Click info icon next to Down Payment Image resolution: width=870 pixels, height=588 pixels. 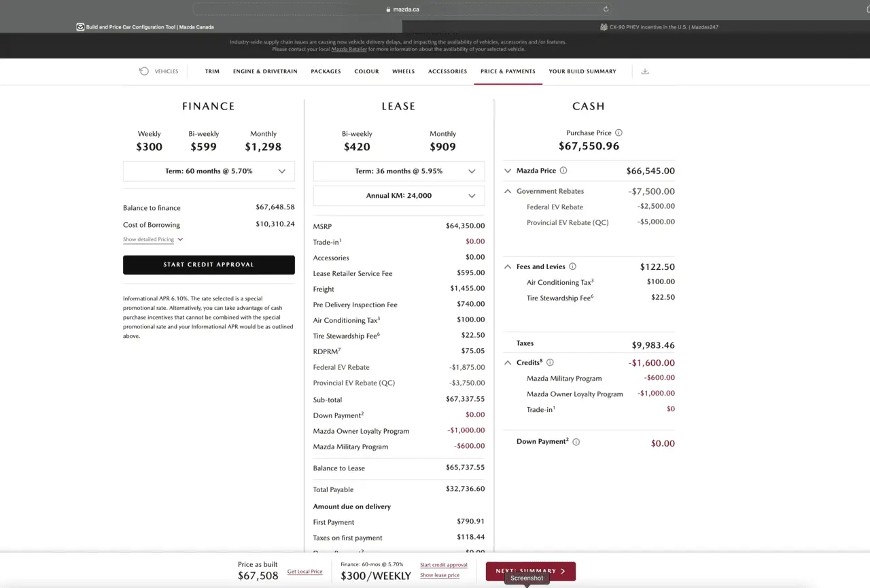tap(576, 442)
